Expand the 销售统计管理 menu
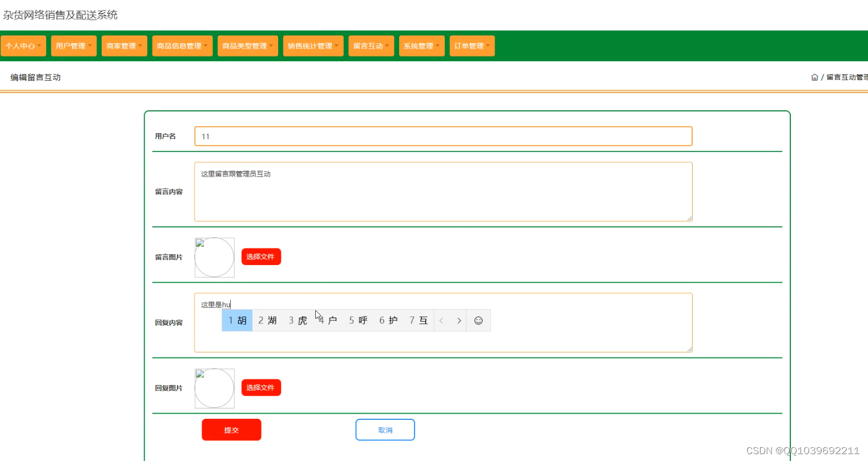 314,46
